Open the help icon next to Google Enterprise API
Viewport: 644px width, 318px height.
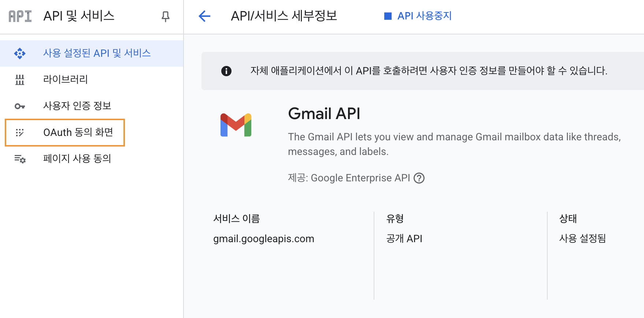419,178
